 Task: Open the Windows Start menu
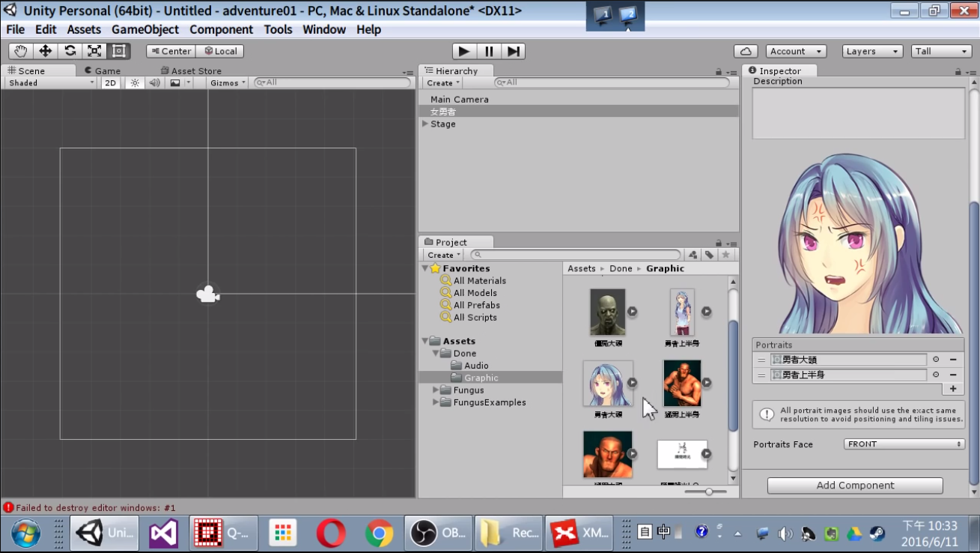point(26,534)
